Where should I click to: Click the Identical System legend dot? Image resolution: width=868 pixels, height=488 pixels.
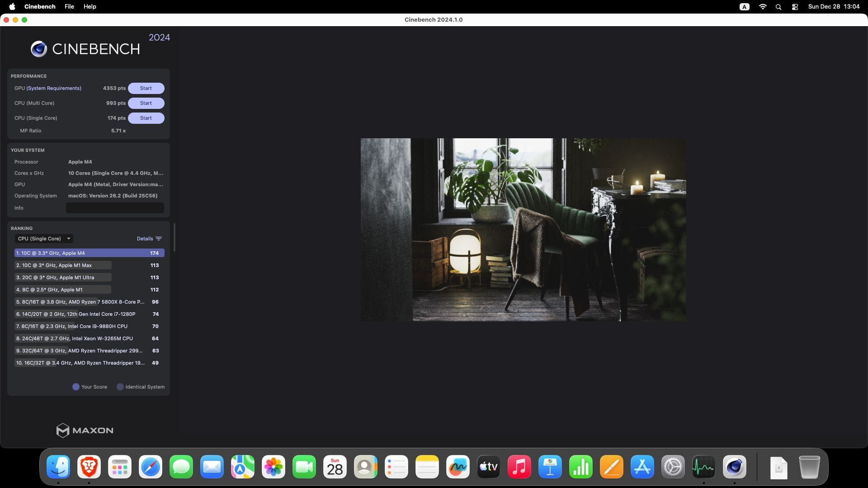120,387
